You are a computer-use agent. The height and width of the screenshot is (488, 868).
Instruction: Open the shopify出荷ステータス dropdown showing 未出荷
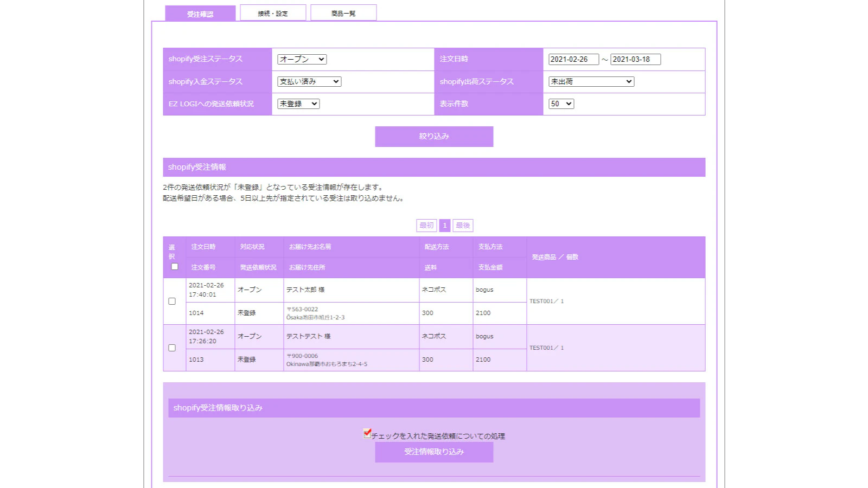click(x=591, y=81)
